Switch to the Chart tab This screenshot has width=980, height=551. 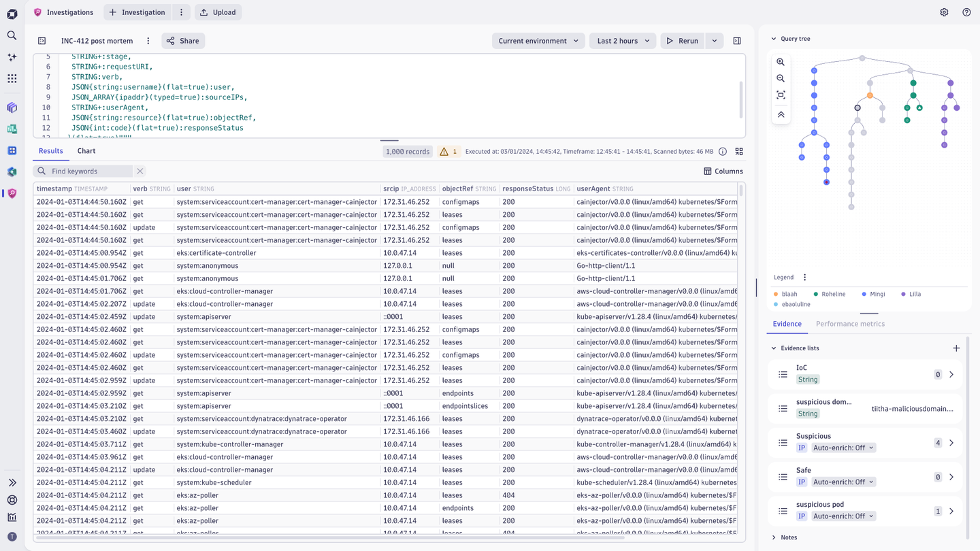[86, 151]
